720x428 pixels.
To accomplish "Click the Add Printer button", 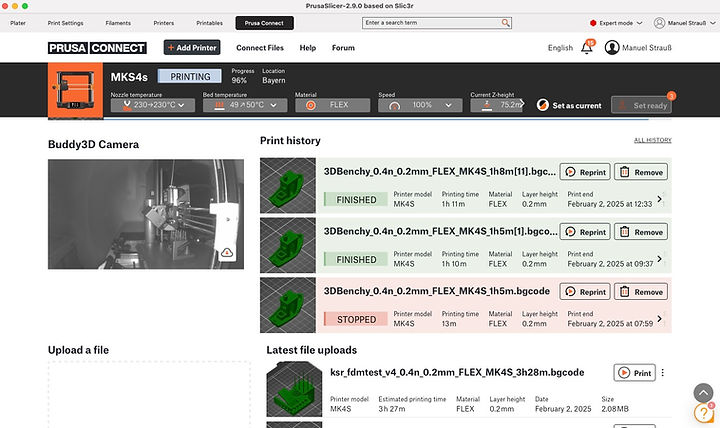I will pyautogui.click(x=192, y=47).
